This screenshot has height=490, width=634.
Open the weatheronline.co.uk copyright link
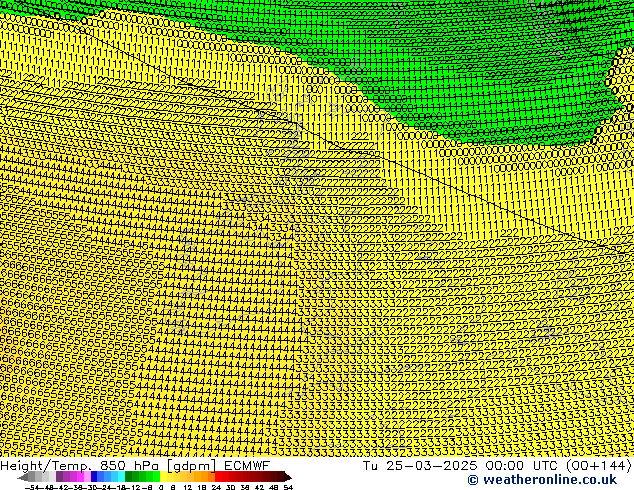point(542,480)
